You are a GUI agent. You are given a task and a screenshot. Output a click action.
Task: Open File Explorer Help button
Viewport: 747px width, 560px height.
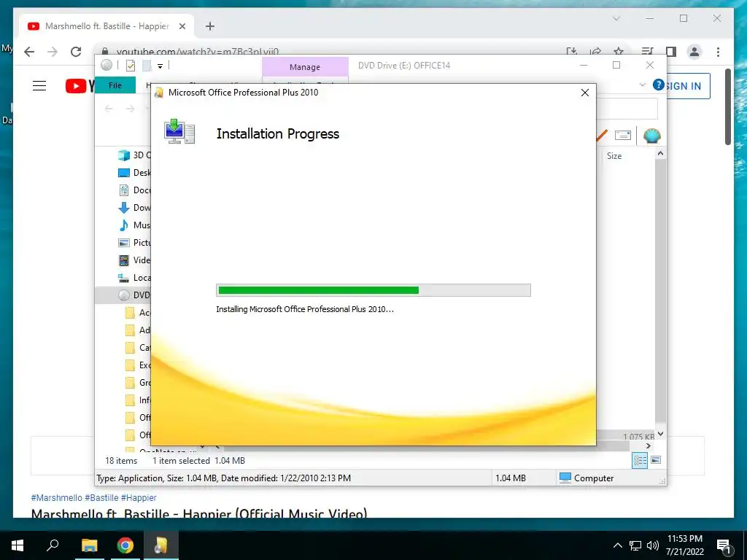(659, 85)
